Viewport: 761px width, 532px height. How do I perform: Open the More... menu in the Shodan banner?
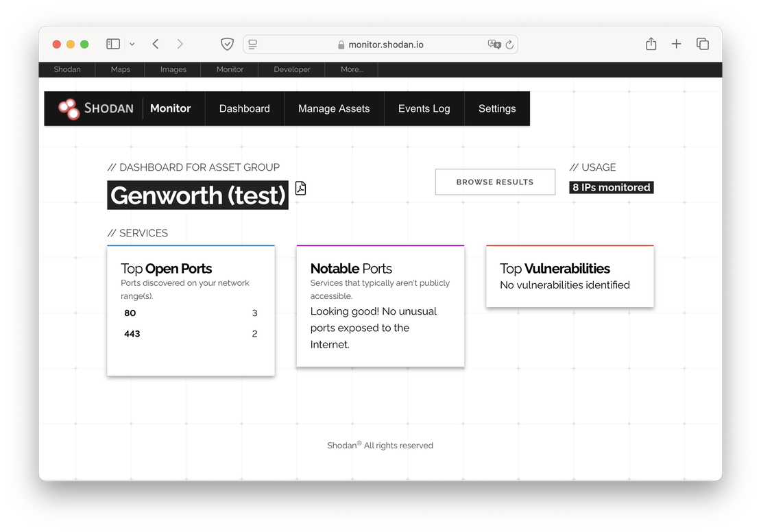pyautogui.click(x=351, y=69)
